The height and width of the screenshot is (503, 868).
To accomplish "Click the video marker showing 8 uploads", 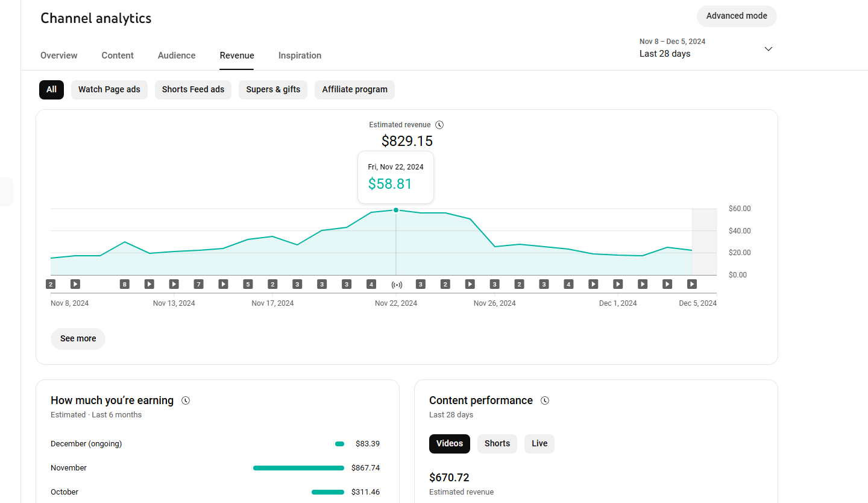I will coord(124,284).
